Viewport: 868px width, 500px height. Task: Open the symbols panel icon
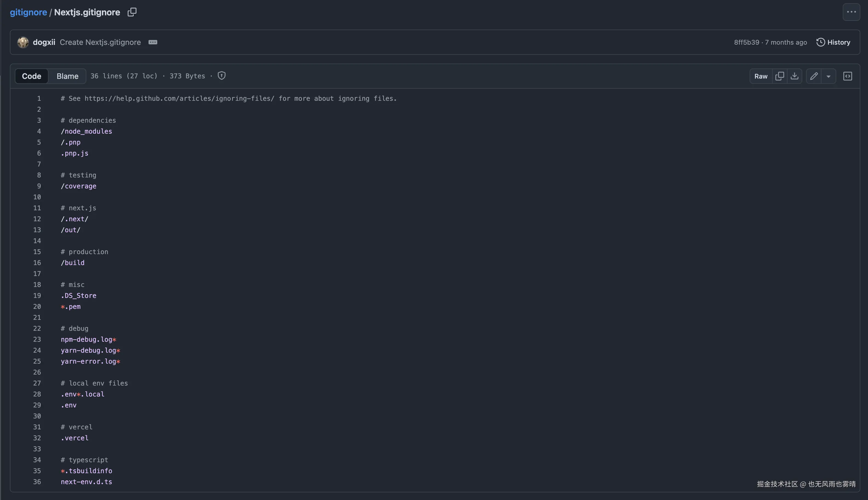[x=847, y=76]
